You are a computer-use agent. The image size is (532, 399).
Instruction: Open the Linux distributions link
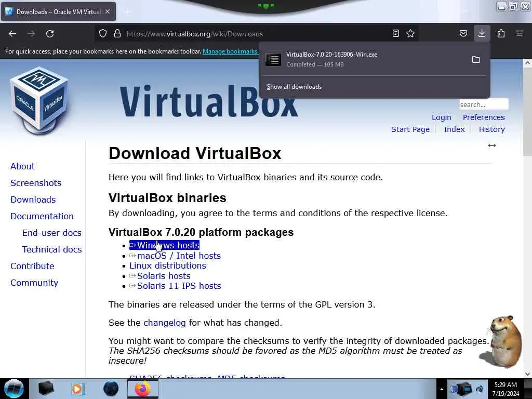coord(168,265)
